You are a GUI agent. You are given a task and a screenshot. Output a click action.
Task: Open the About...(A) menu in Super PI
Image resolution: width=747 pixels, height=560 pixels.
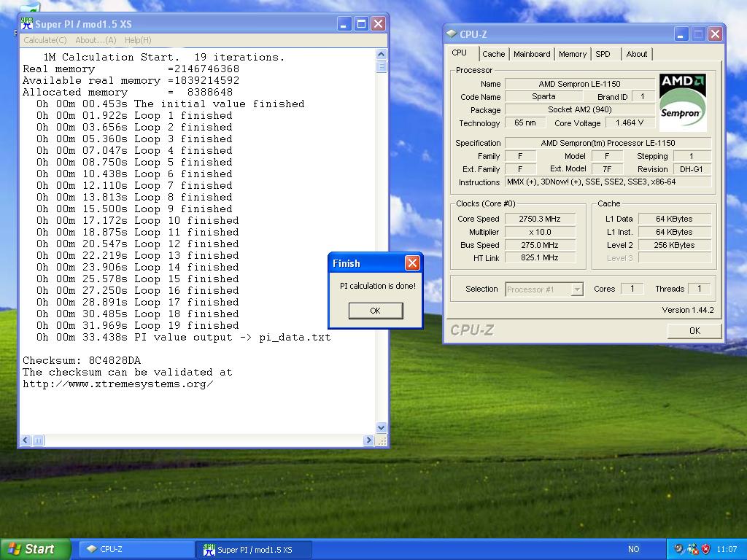click(x=96, y=40)
